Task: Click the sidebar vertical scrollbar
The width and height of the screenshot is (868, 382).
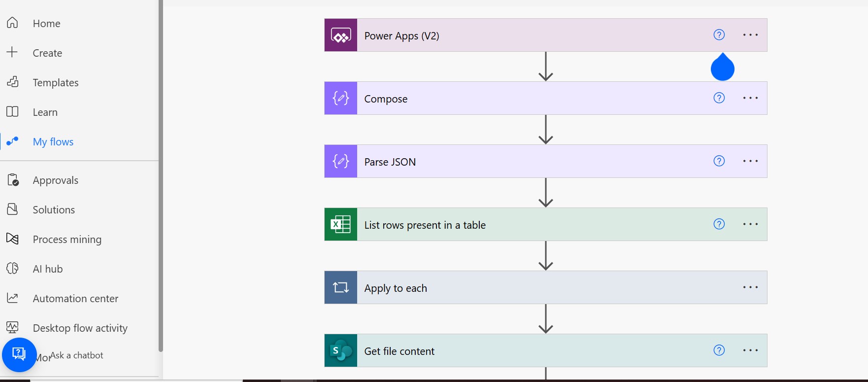Action: click(161, 175)
